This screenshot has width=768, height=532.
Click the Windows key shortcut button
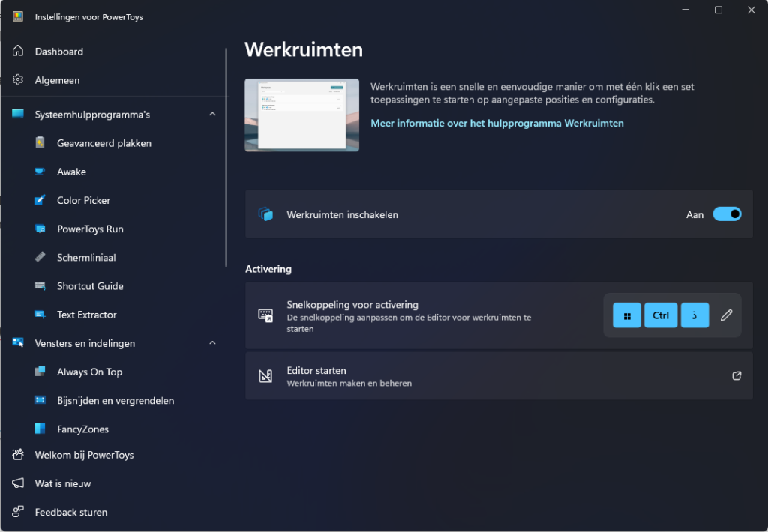(x=626, y=315)
